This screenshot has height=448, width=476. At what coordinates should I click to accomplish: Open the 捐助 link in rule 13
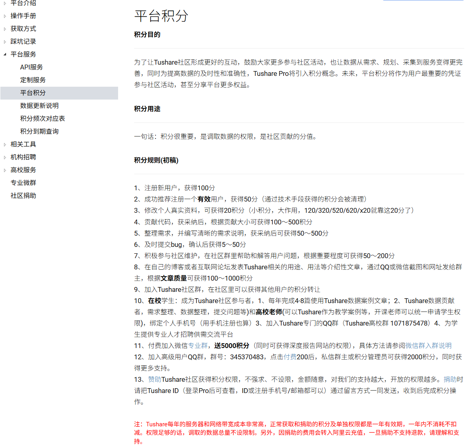coord(450,379)
